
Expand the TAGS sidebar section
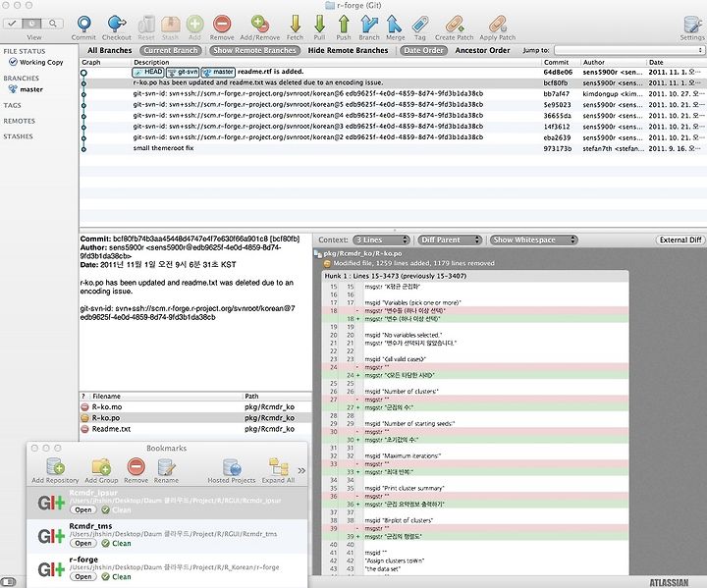pyautogui.click(x=12, y=105)
